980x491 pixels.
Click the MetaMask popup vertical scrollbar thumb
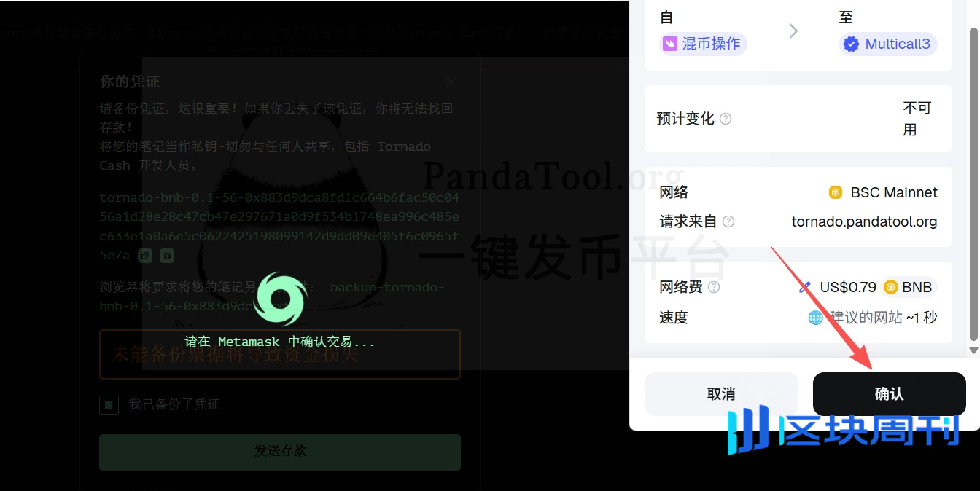pos(973,182)
